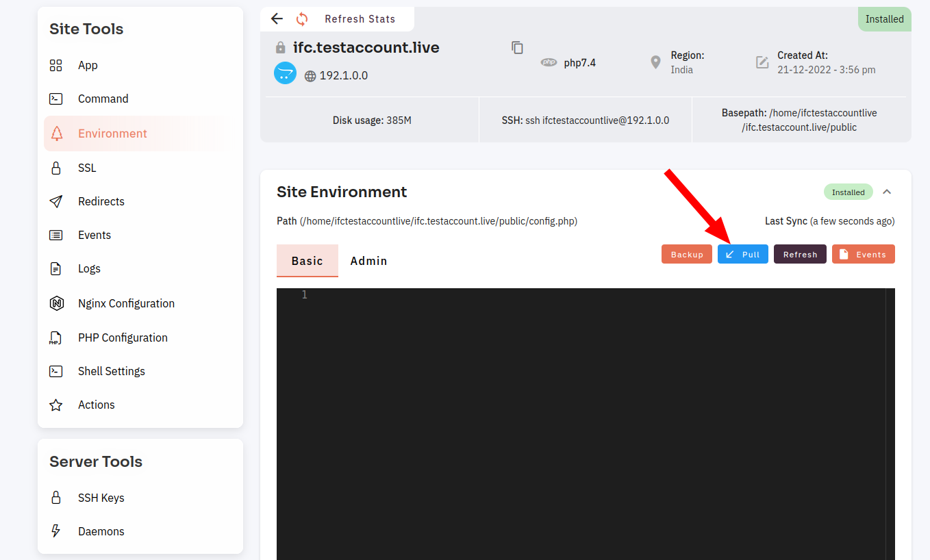Click the Command terminal icon
The image size is (930, 560).
(x=56, y=99)
